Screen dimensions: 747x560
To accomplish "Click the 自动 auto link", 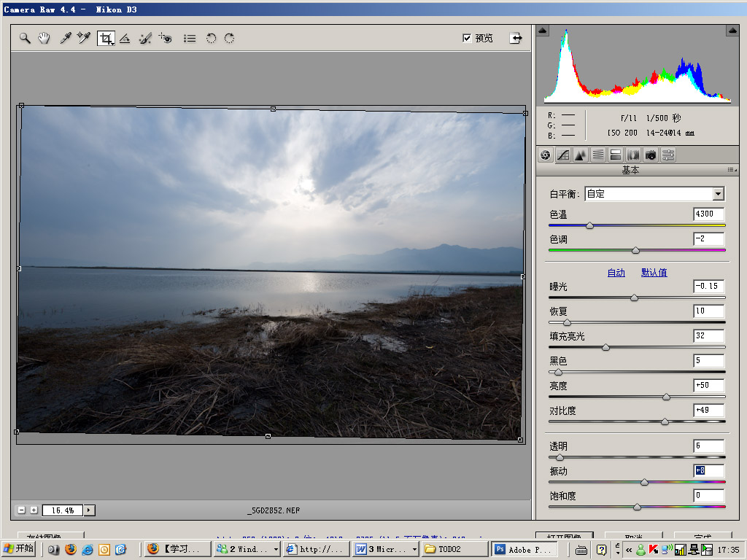I will (616, 273).
